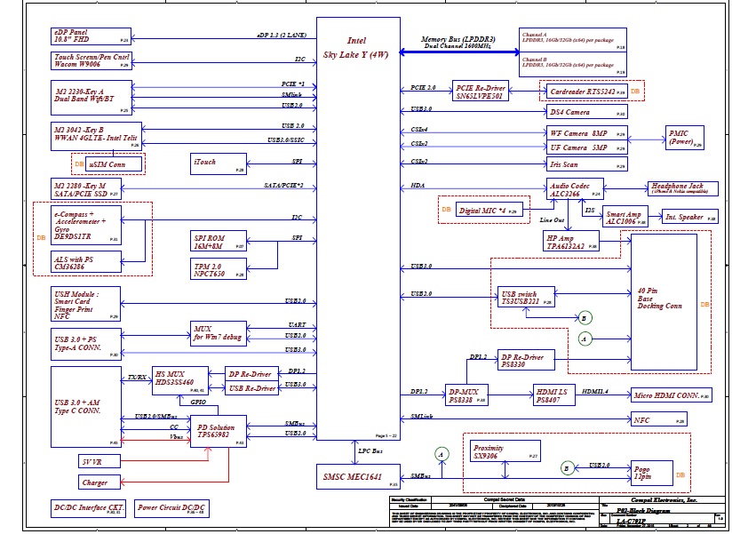The width and height of the screenshot is (756, 534).
Task: Click the HP Amp TPA6132A2 block
Action: (571, 241)
